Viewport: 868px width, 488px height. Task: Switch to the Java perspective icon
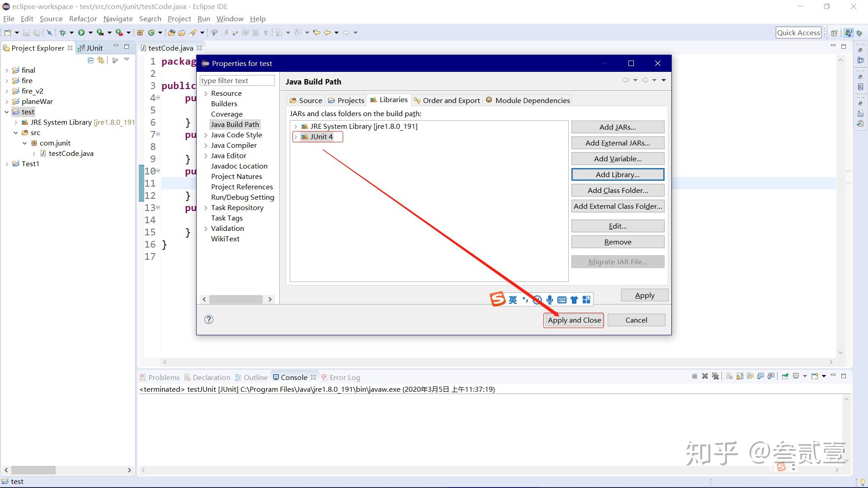(849, 33)
